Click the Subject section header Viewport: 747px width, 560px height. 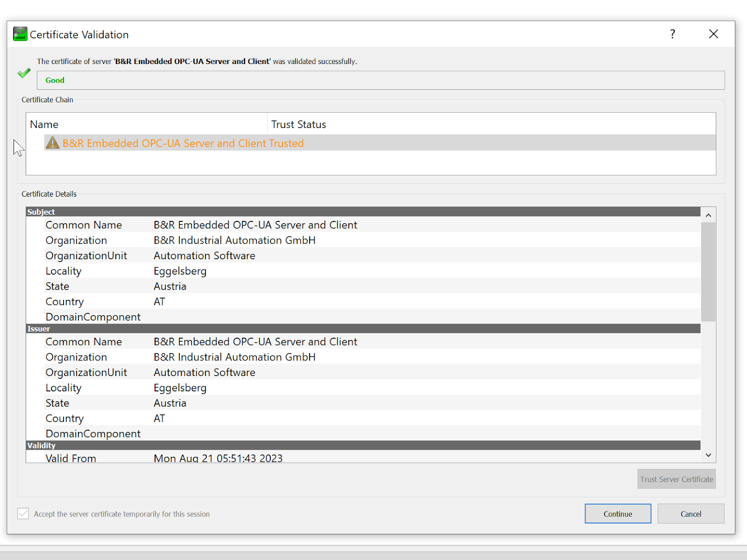363,212
